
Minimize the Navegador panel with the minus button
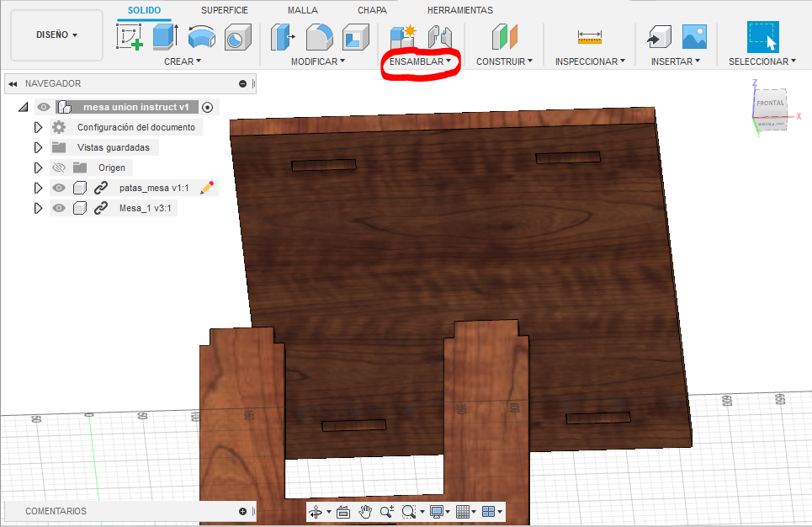click(242, 83)
